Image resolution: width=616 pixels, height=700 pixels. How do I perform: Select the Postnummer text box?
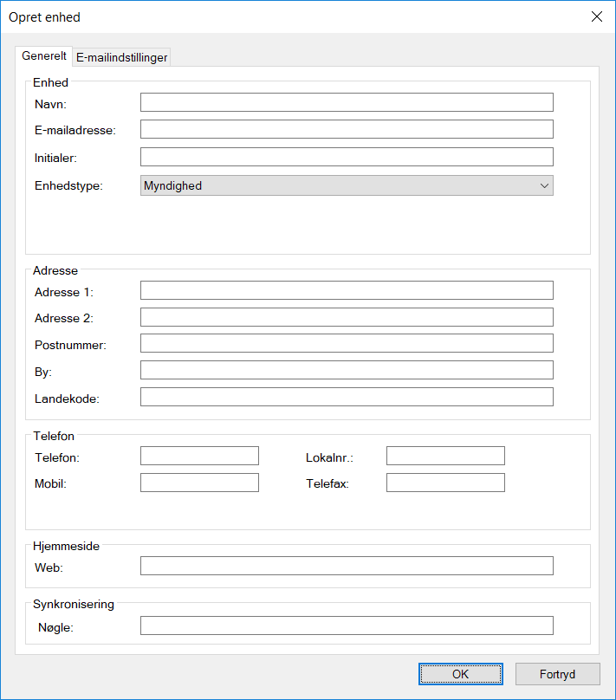tap(347, 343)
